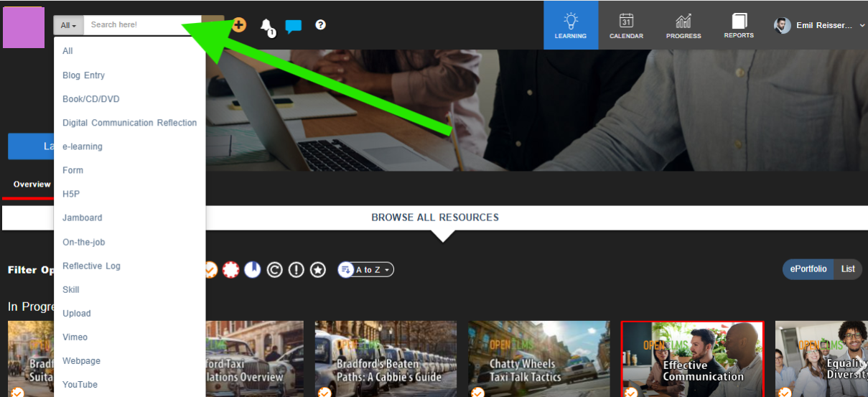Image resolution: width=868 pixels, height=397 pixels.
Task: Expand the Emil Reisser user menu
Action: [x=862, y=26]
